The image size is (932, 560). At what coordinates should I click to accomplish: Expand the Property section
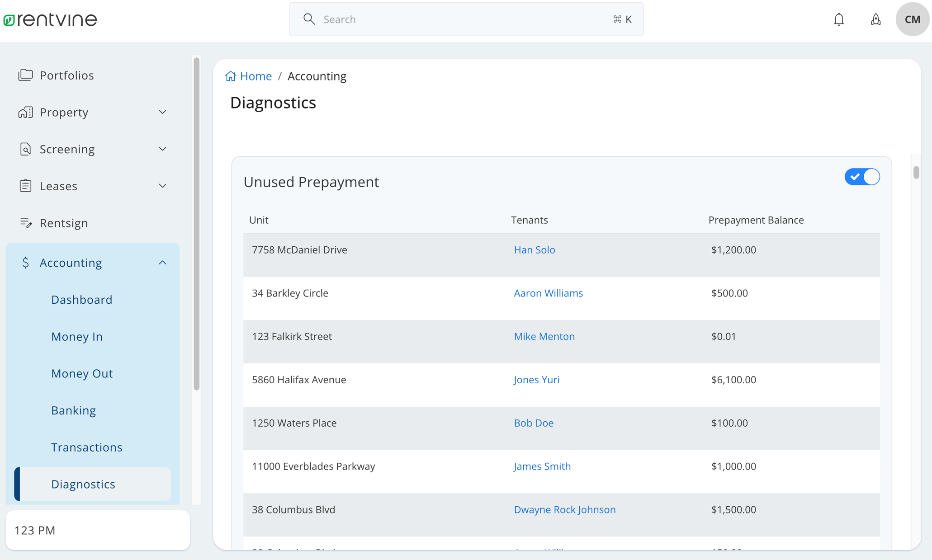(x=162, y=112)
